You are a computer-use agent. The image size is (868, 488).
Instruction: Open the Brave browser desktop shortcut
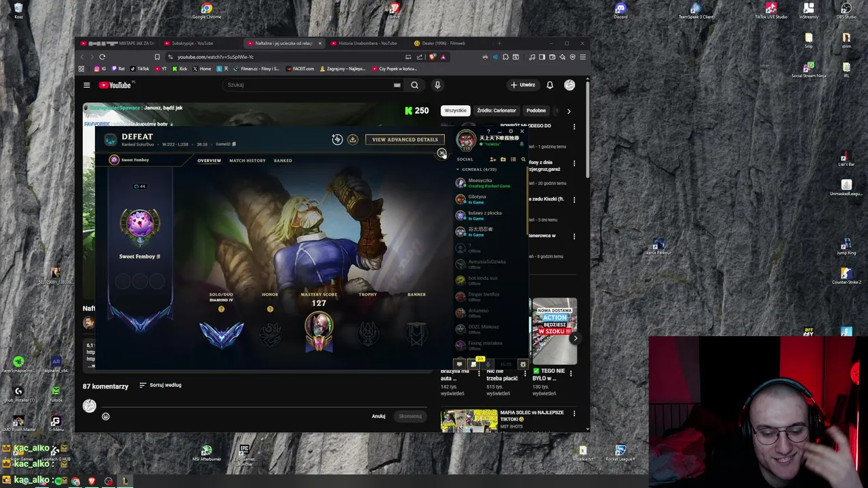pyautogui.click(x=395, y=12)
